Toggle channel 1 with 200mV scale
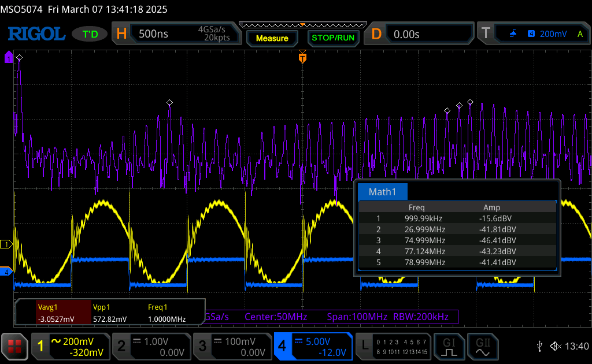 click(70, 346)
